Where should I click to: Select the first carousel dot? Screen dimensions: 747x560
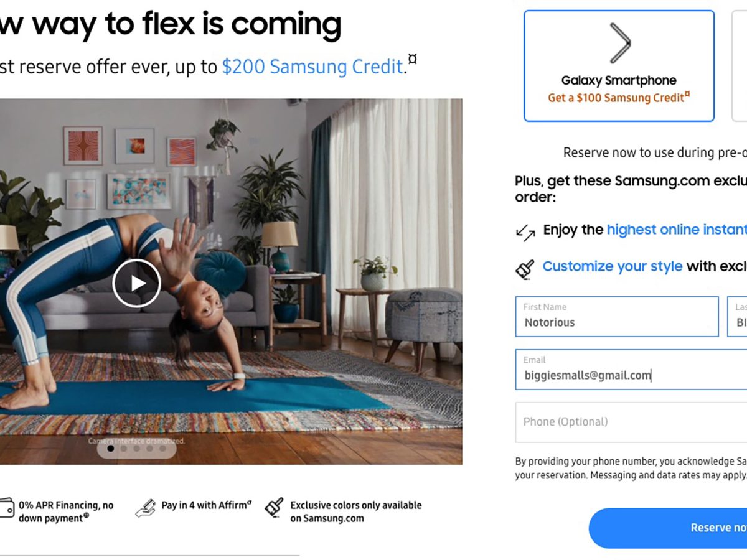[111, 448]
